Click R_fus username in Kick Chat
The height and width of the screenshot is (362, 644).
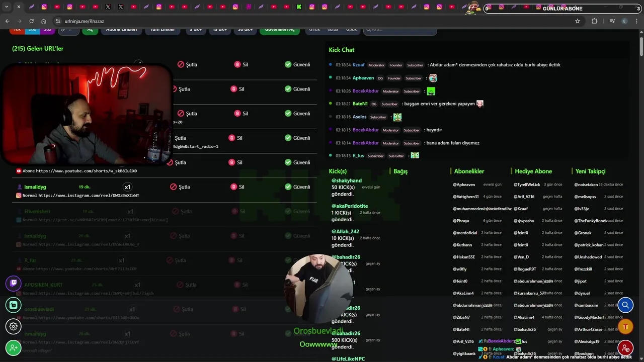[x=358, y=155]
